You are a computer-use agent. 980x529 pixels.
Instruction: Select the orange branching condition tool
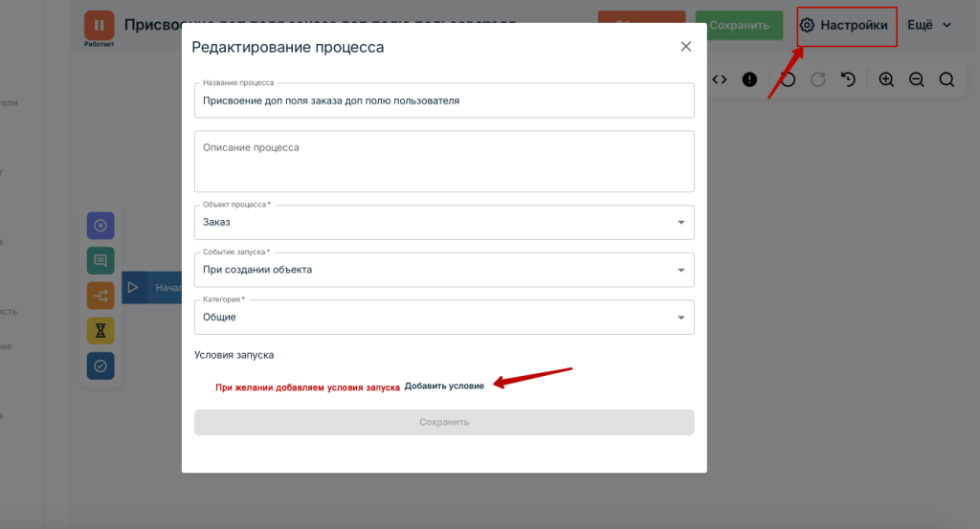point(100,296)
